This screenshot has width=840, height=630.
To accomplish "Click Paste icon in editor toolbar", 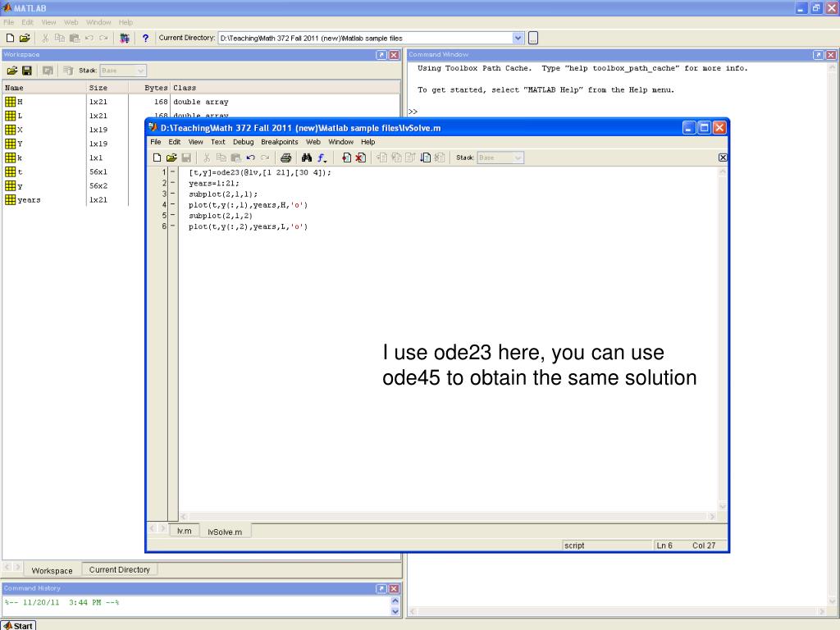I will click(235, 157).
